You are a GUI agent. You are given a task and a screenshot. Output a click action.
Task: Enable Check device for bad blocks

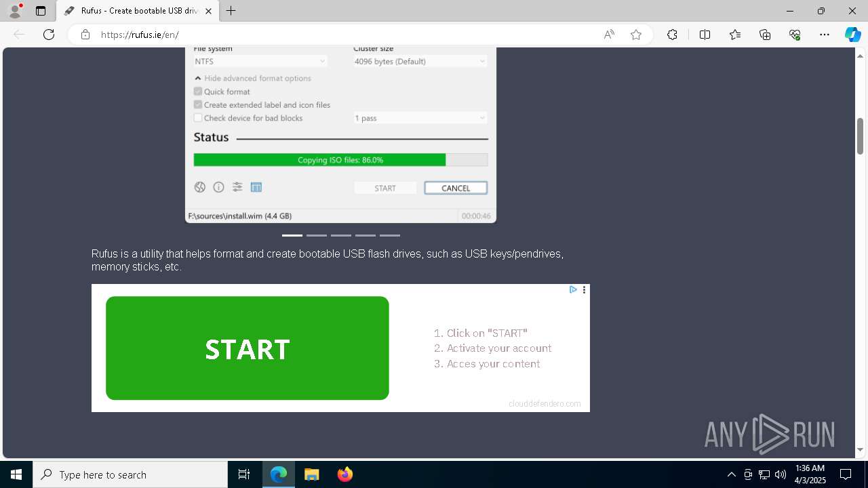198,118
